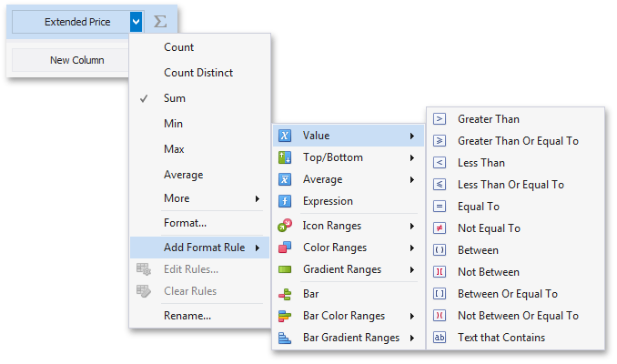Screen dimensions: 617x364
Task: Select Not Between Or Equal To
Action: coord(518,316)
